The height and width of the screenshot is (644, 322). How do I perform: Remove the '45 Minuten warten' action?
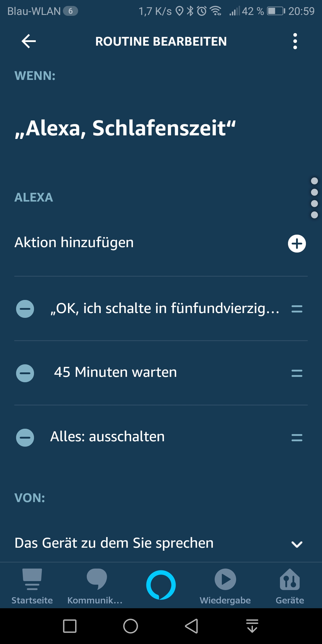25,373
